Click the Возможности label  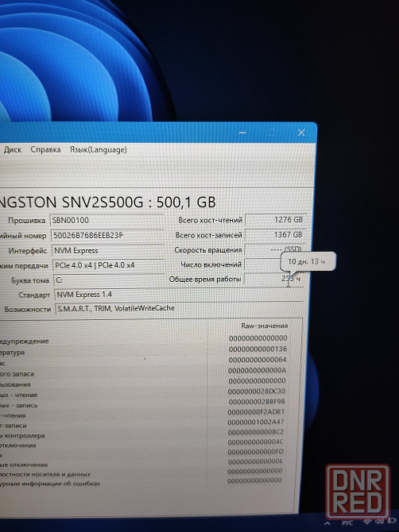pos(28,310)
